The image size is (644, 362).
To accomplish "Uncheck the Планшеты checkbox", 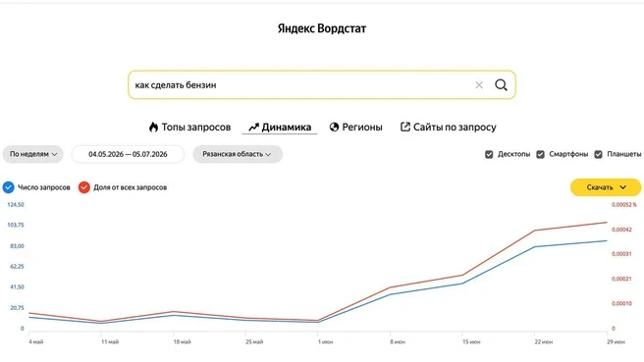I will click(x=599, y=154).
